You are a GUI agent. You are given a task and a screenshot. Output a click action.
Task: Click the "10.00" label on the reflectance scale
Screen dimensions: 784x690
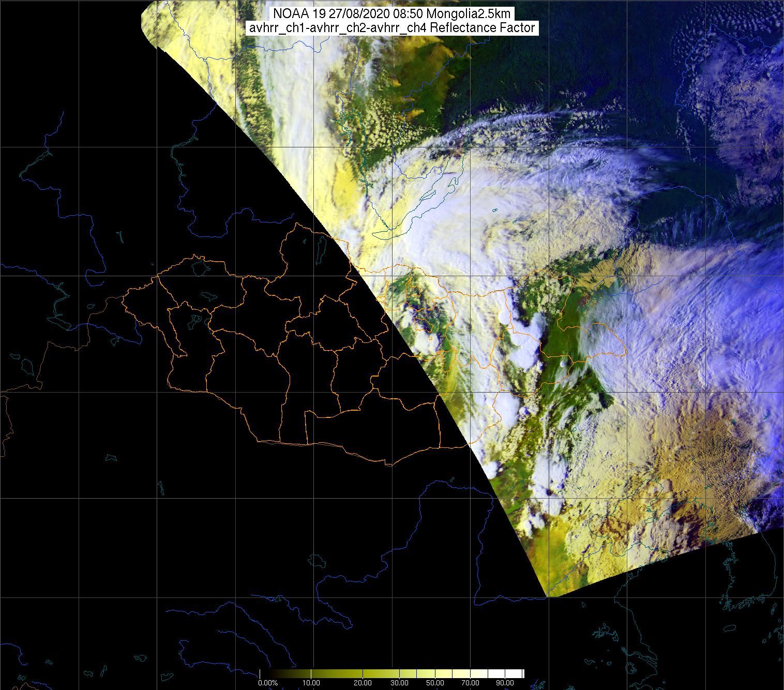click(x=312, y=683)
